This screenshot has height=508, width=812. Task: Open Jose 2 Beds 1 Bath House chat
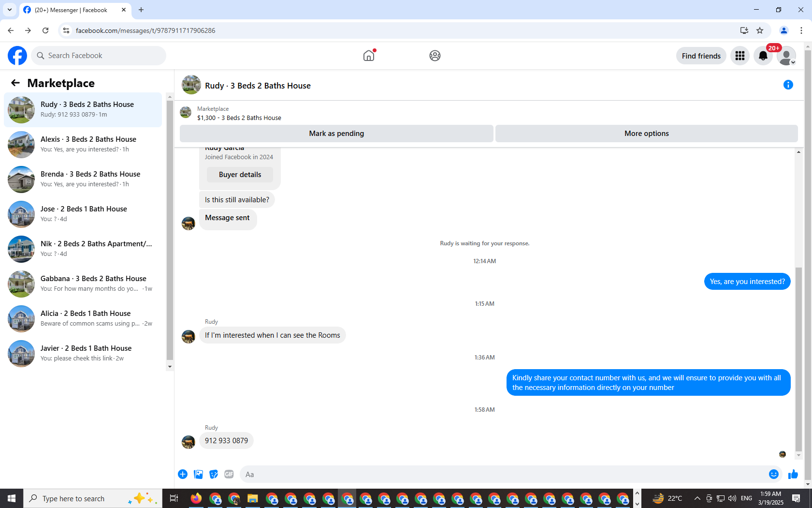pos(83,214)
